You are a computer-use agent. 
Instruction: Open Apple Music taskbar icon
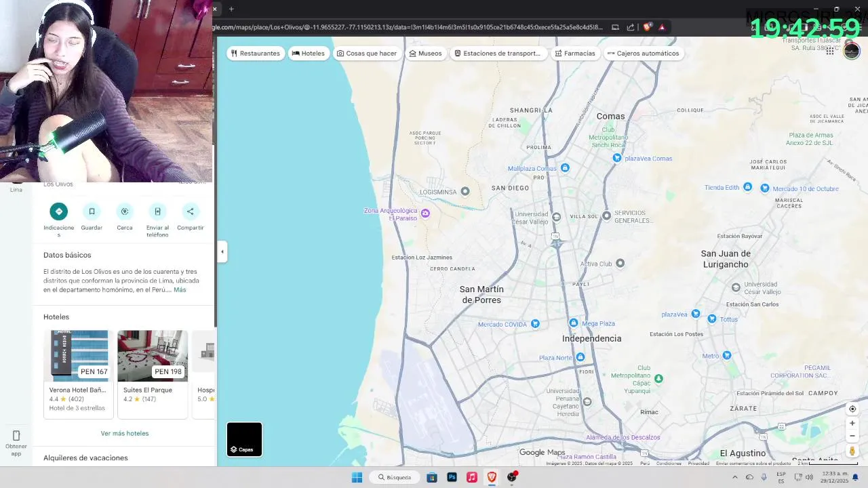(x=472, y=477)
